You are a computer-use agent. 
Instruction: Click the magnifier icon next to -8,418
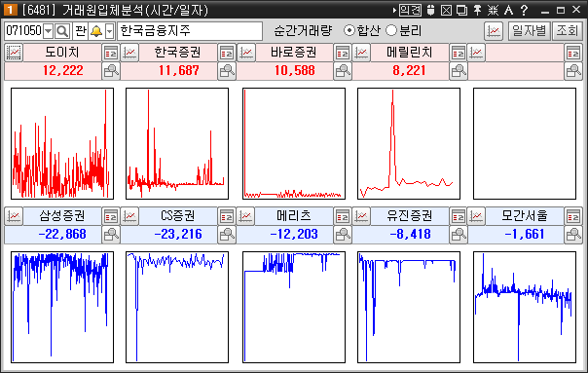pos(459,234)
